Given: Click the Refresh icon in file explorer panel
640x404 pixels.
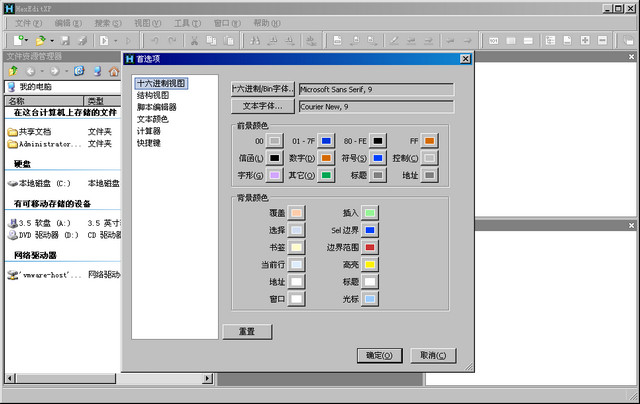Looking at the screenshot, I should point(80,71).
